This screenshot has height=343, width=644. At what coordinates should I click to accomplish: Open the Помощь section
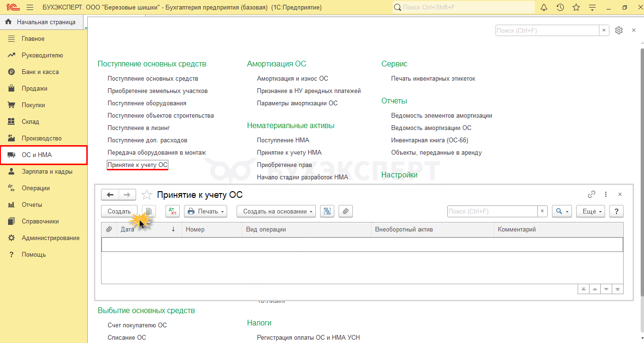[x=34, y=255]
